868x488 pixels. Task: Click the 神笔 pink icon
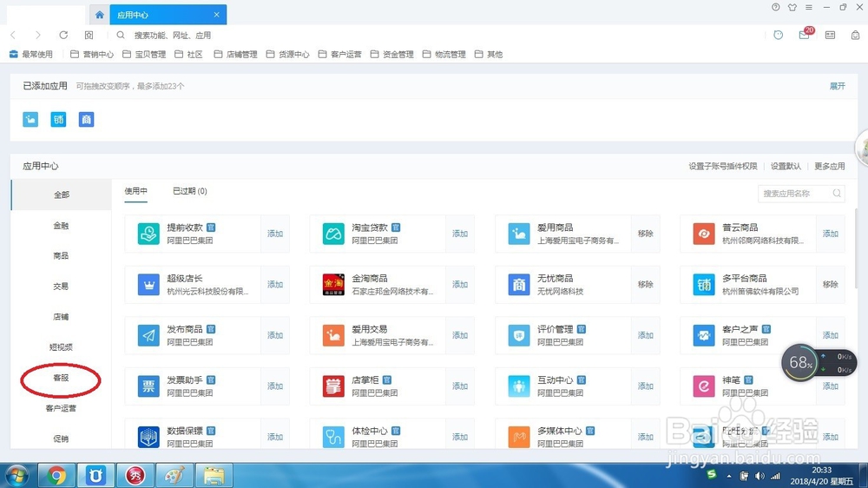point(704,386)
